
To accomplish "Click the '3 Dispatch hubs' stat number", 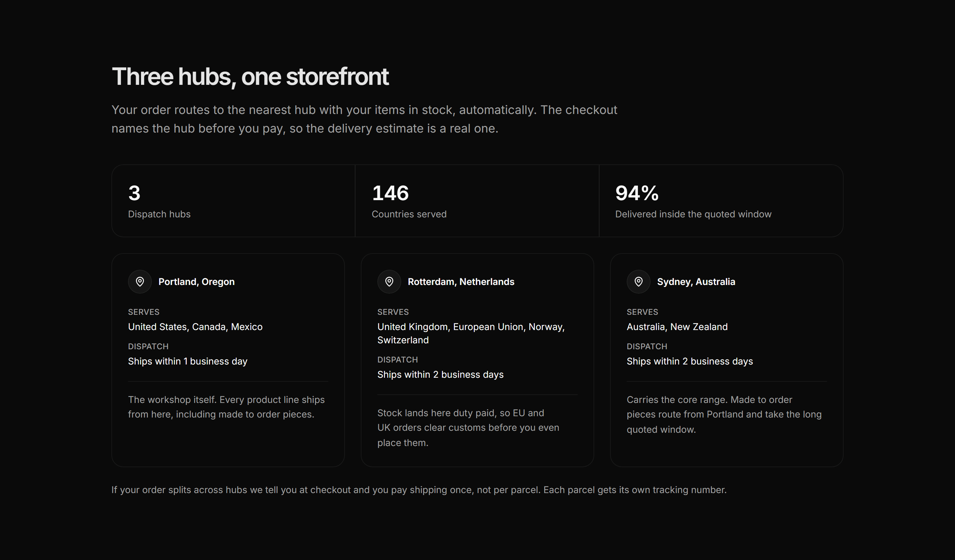I will [134, 193].
